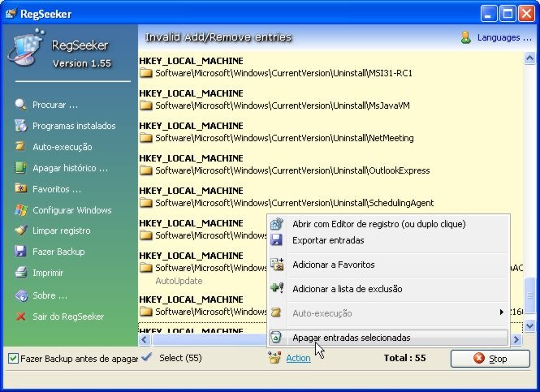Click the folder icon for OutlookExpress entry

(x=146, y=170)
